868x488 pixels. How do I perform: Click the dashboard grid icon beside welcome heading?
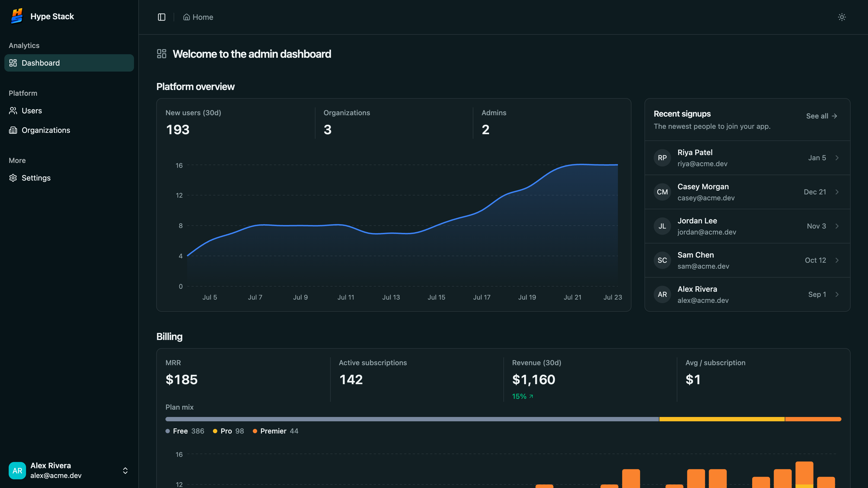click(x=162, y=54)
